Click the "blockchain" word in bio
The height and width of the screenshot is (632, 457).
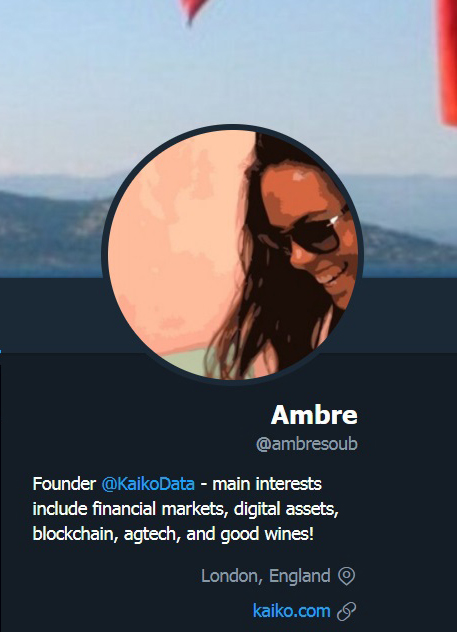click(73, 534)
